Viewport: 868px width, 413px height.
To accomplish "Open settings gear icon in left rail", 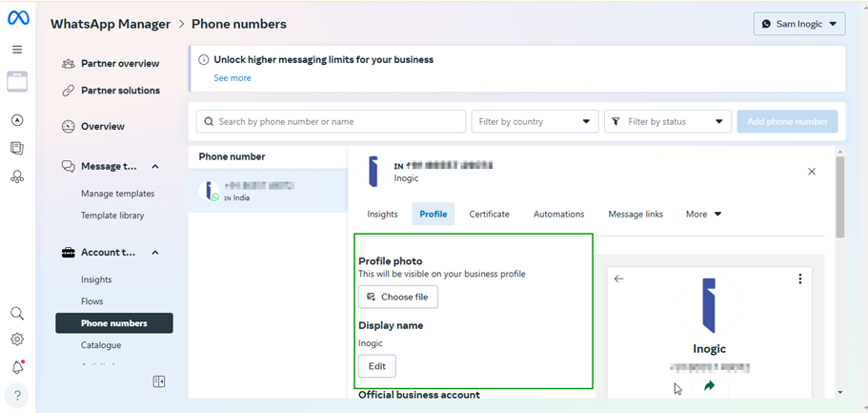I will coord(17,340).
